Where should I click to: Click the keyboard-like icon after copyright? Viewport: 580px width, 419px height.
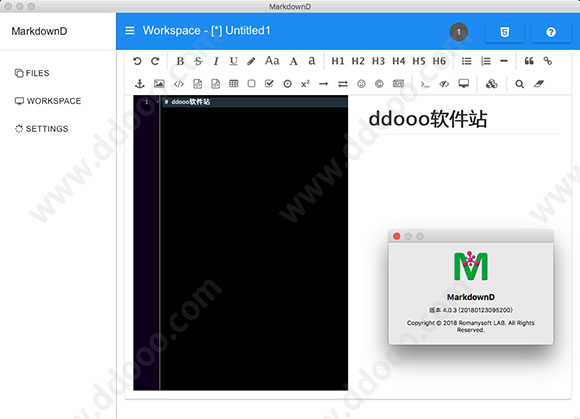[x=398, y=84]
